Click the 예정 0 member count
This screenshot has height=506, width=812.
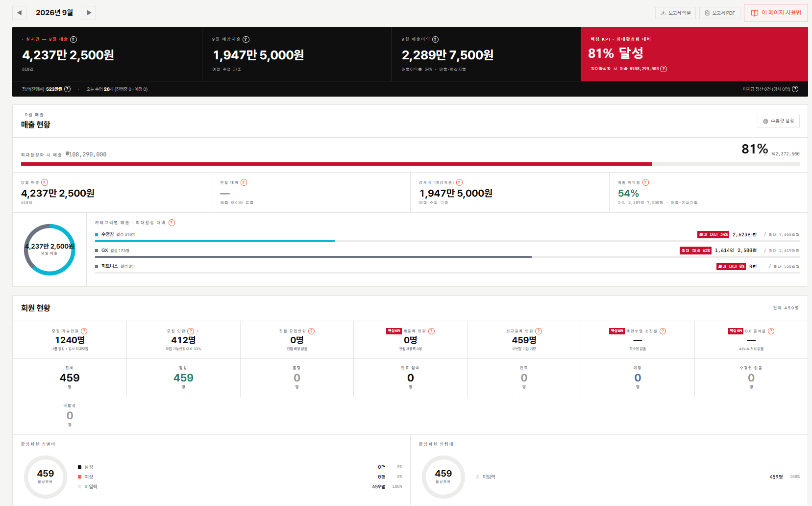coord(638,378)
